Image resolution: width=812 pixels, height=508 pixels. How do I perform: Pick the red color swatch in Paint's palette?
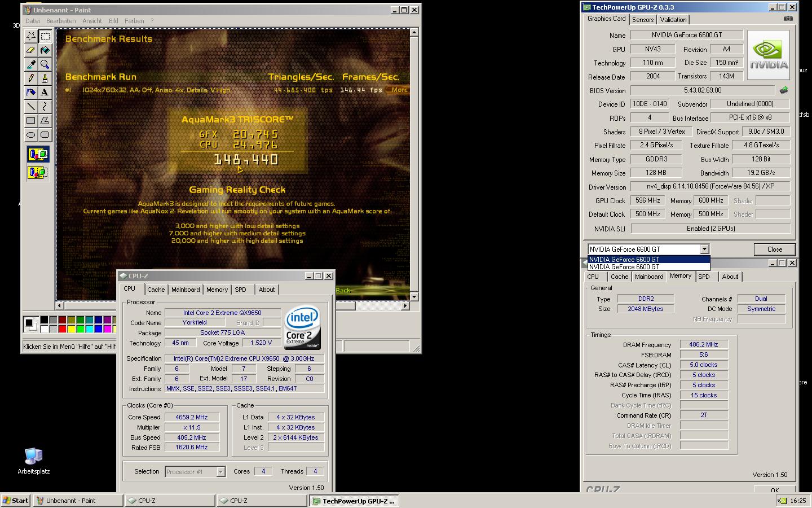point(62,329)
